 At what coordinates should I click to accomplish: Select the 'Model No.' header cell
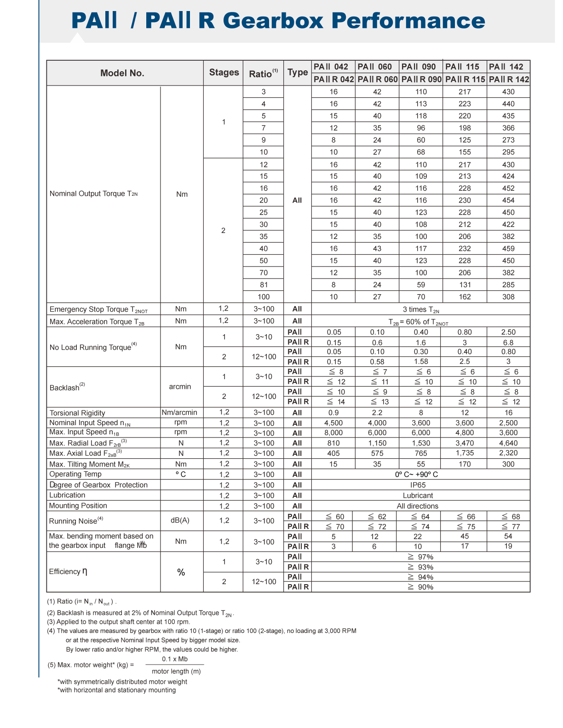coord(122,73)
